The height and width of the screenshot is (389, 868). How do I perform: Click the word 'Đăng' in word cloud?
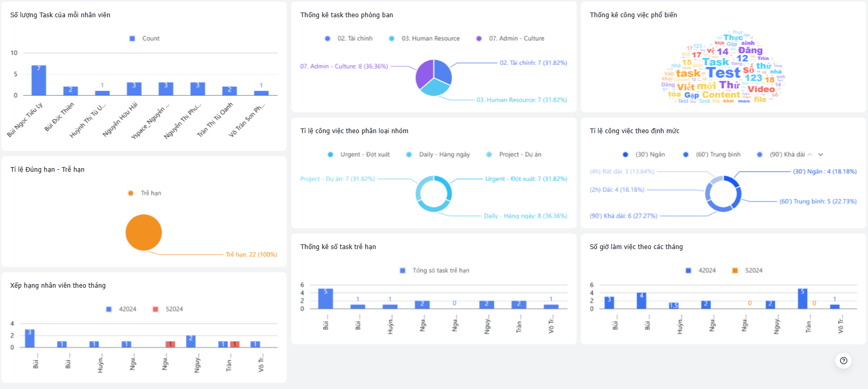point(750,51)
